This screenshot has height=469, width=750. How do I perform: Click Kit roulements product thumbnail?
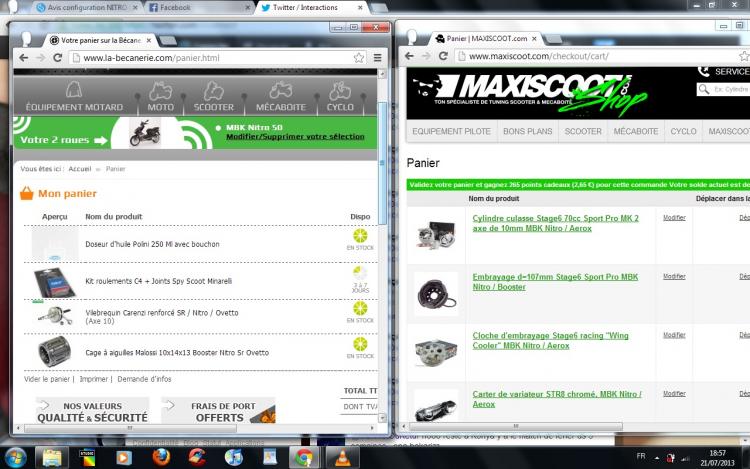(55, 282)
